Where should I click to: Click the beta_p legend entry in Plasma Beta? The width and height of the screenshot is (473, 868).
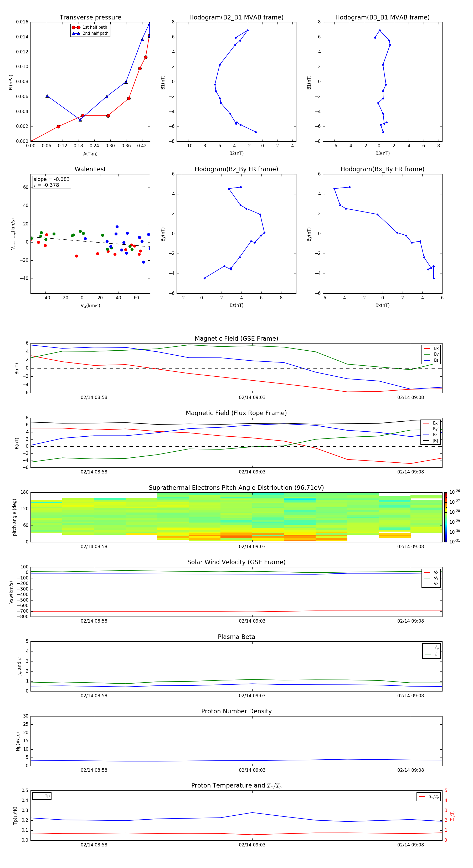(x=431, y=647)
